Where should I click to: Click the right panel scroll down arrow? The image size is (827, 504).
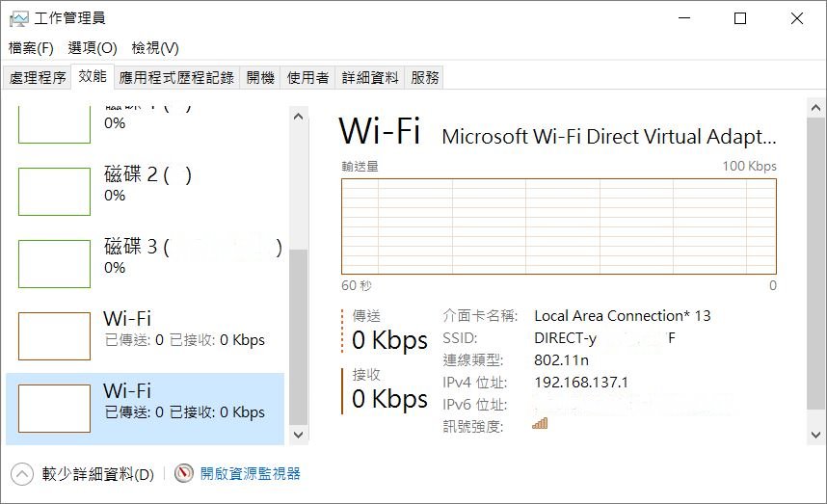coord(815,435)
